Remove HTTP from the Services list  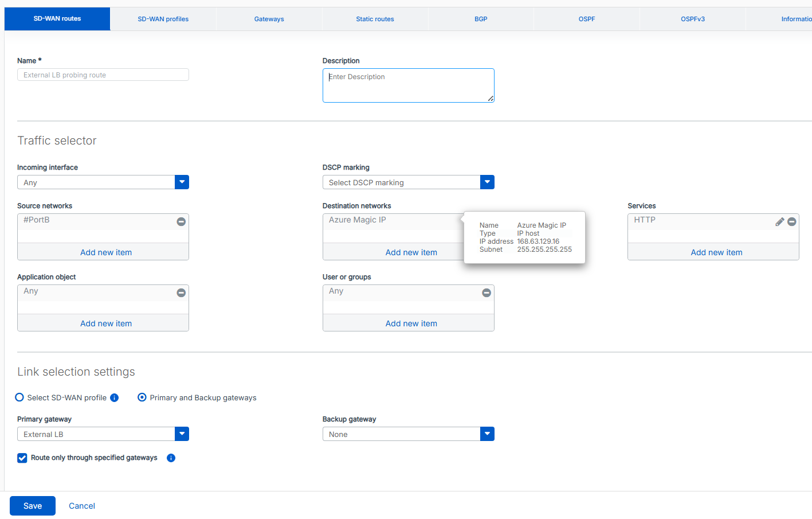coord(792,221)
